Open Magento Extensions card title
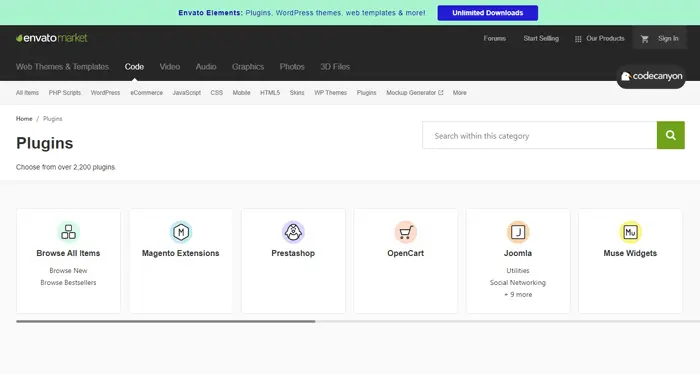Image resolution: width=700 pixels, height=374 pixels. (181, 253)
